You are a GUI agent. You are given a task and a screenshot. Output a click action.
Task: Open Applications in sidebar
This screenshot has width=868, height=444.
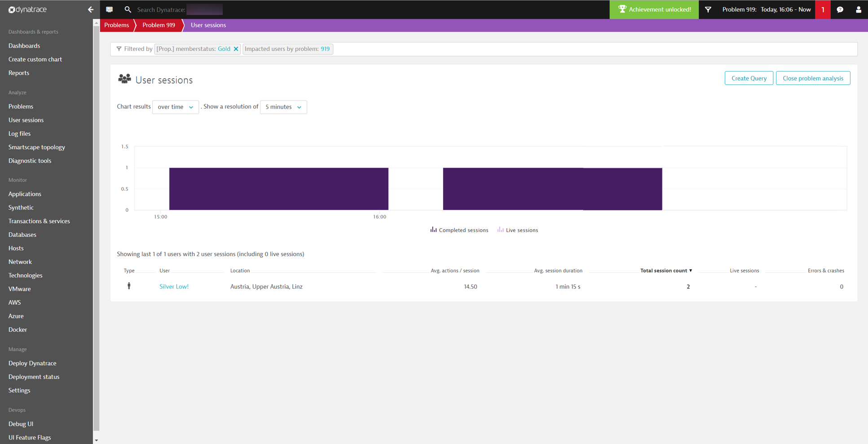pos(25,194)
